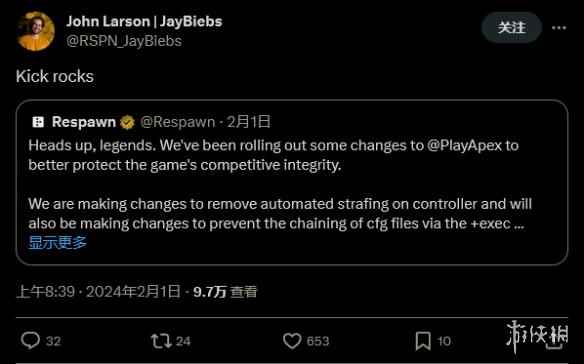Click the @Respawn handle in quote
The image size is (584, 364).
[178, 122]
